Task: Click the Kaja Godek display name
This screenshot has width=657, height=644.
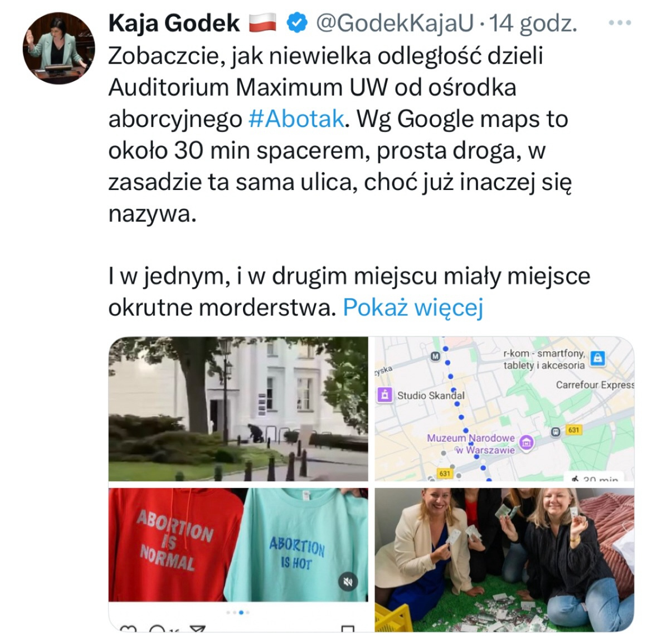Action: pos(174,23)
